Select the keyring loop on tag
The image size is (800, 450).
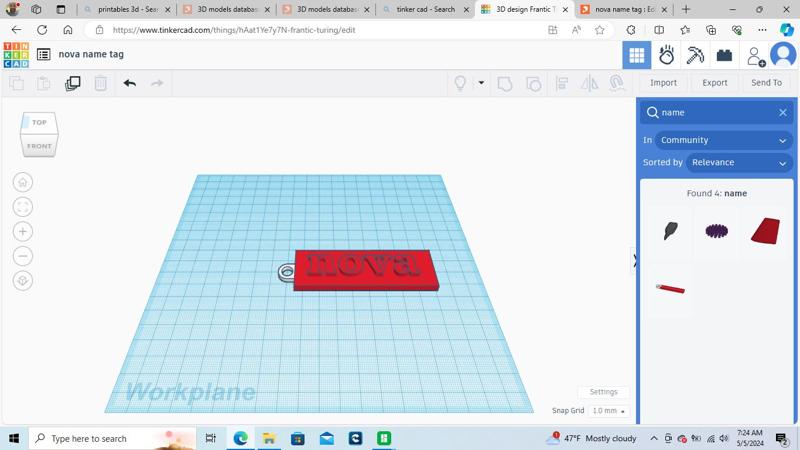pyautogui.click(x=286, y=272)
